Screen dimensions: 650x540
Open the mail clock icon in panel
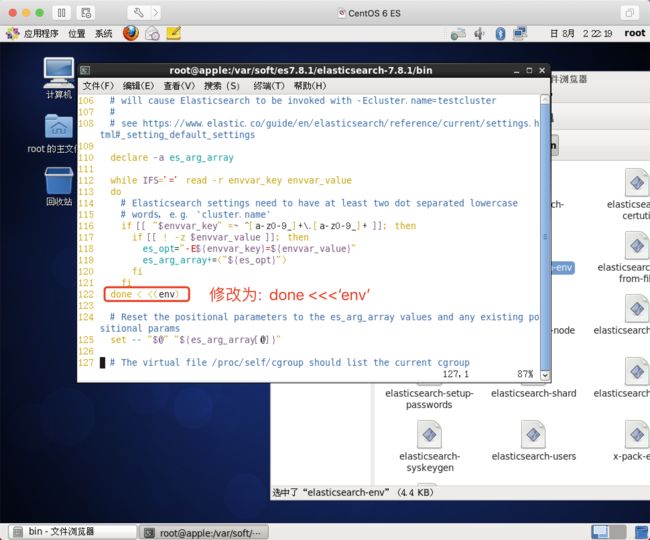[x=152, y=34]
